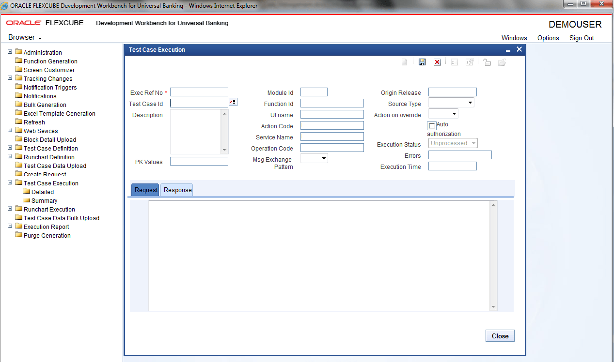Open Test Case Data Bulk Upload item
Viewport: 614px width, 364px height.
coord(62,218)
